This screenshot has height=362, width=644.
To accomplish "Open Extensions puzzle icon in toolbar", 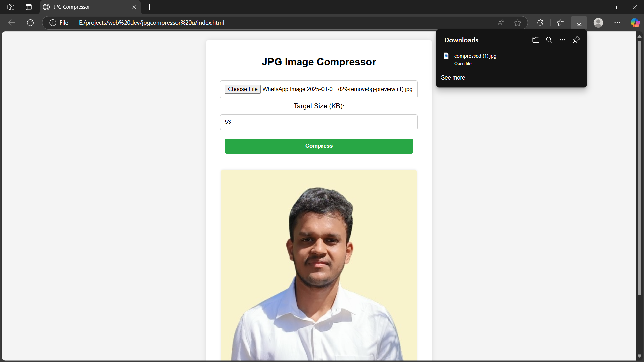I will click(540, 23).
